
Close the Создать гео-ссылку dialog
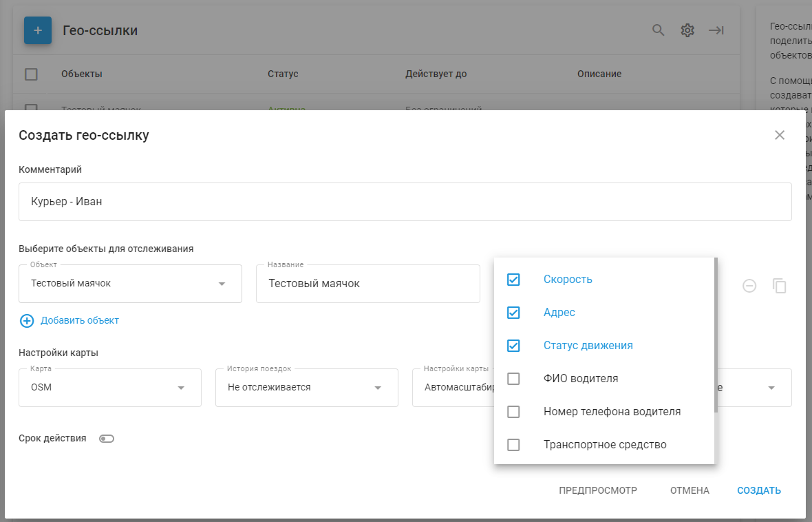(780, 135)
